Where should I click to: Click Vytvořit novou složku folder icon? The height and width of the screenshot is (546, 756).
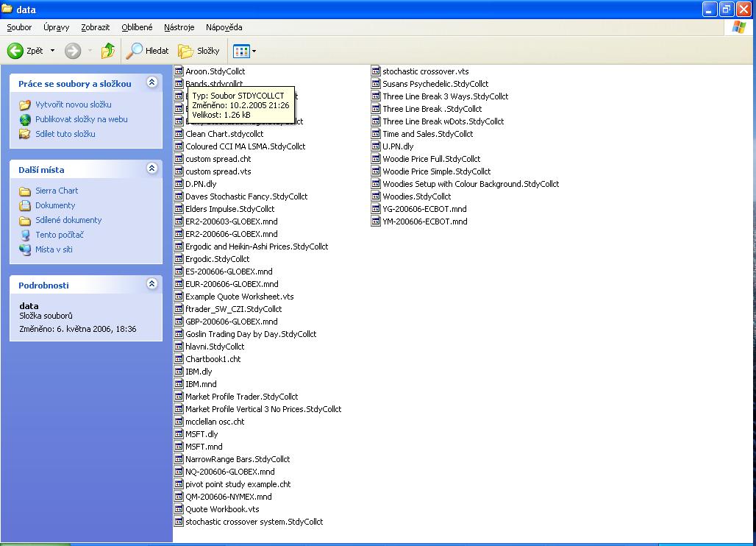pyautogui.click(x=25, y=104)
